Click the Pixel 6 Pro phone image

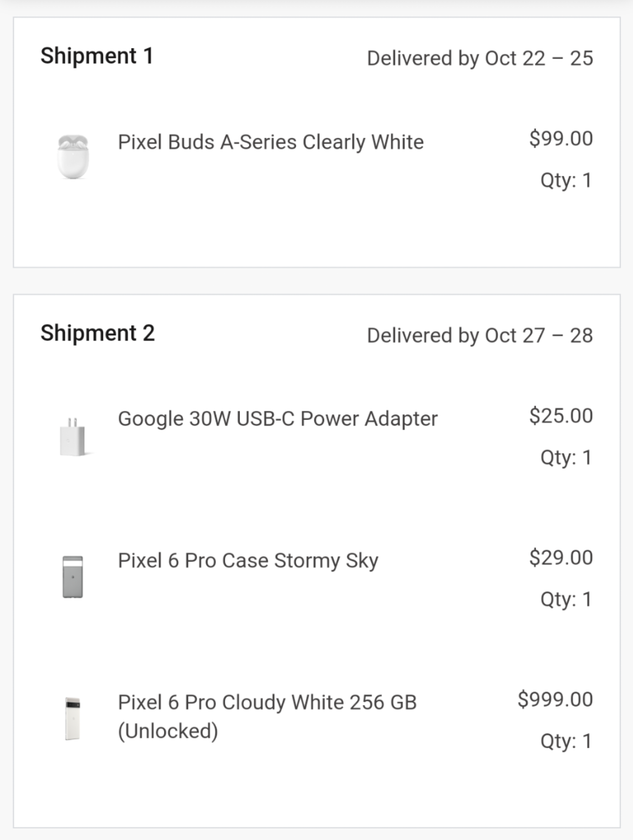(x=73, y=719)
